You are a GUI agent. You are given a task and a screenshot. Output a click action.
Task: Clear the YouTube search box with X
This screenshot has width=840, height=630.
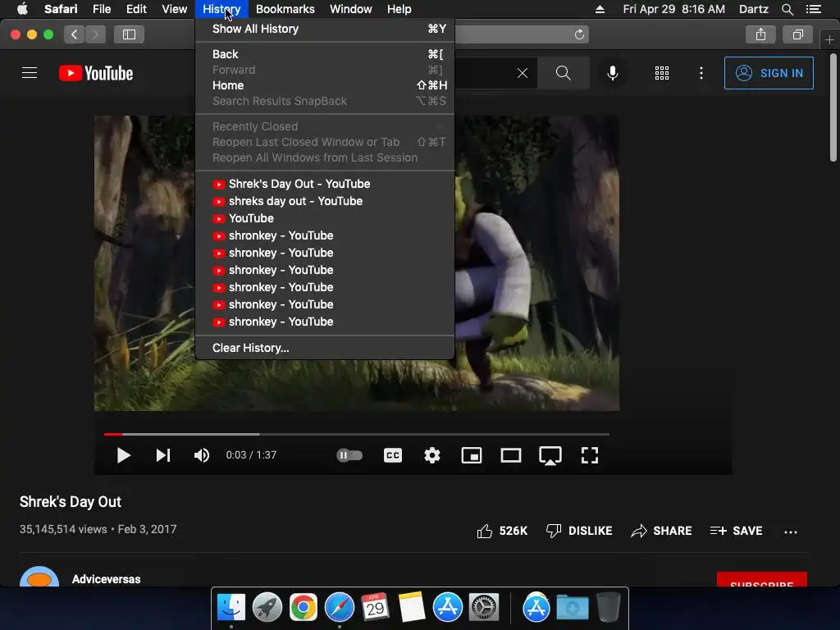tap(523, 73)
